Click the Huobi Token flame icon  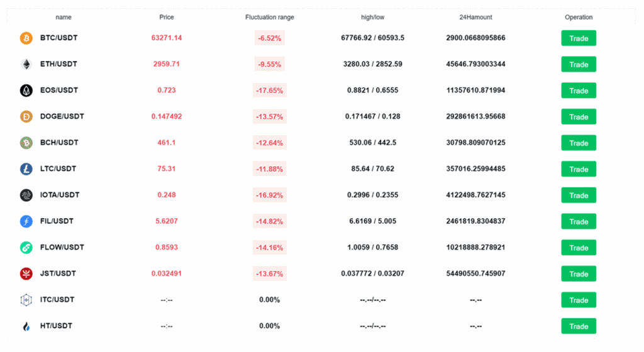pos(26,326)
